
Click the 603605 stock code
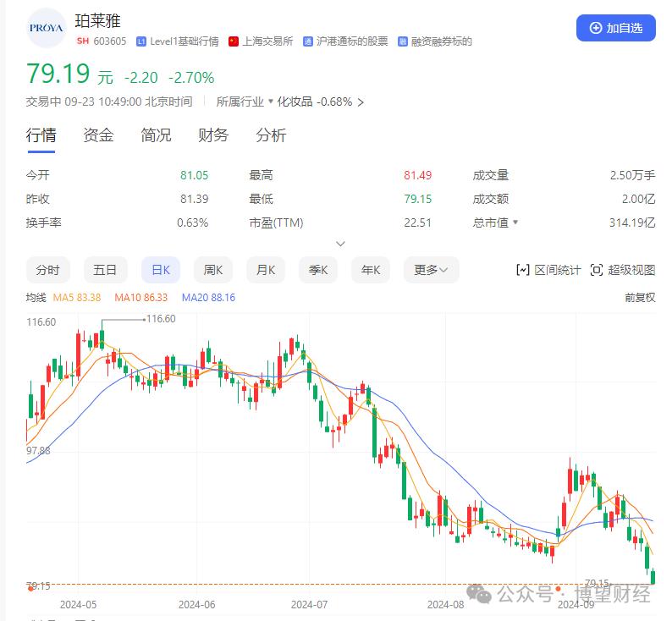pyautogui.click(x=110, y=41)
